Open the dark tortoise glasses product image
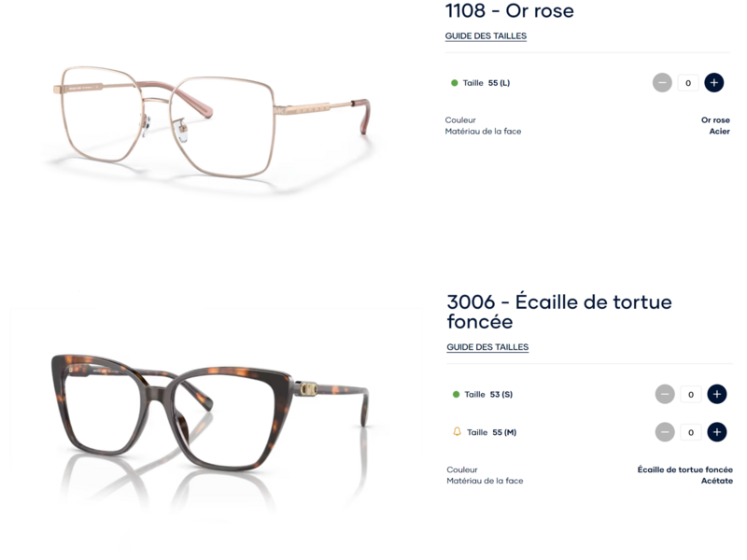The height and width of the screenshot is (560, 747). coord(210,411)
